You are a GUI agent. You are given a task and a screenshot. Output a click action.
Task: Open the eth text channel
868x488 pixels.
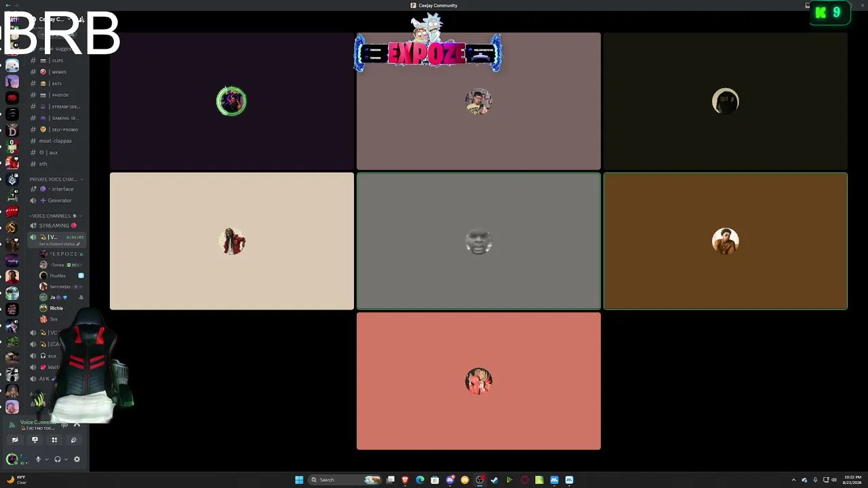point(58,164)
